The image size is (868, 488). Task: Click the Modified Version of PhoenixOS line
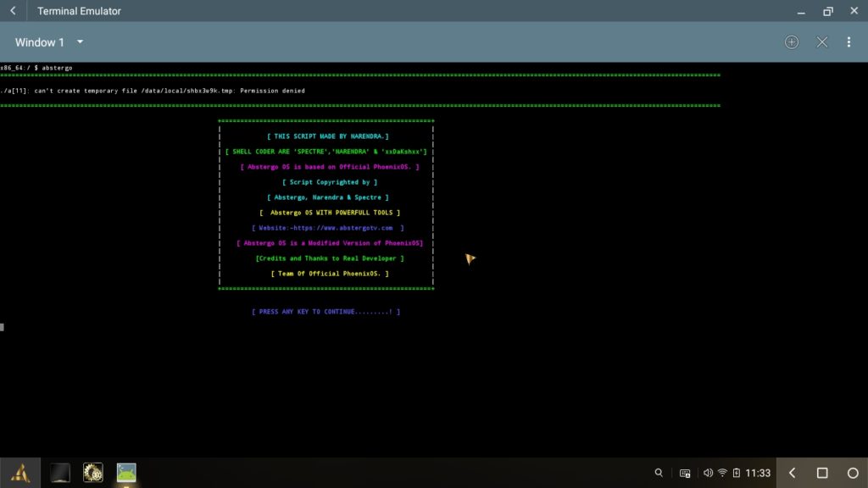[330, 243]
